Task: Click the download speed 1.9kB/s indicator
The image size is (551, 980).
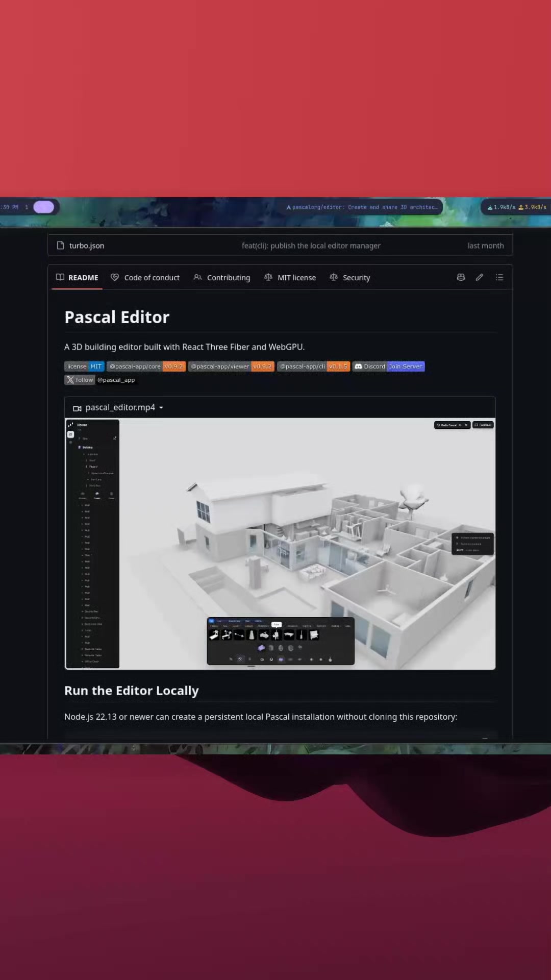Action: coord(501,207)
